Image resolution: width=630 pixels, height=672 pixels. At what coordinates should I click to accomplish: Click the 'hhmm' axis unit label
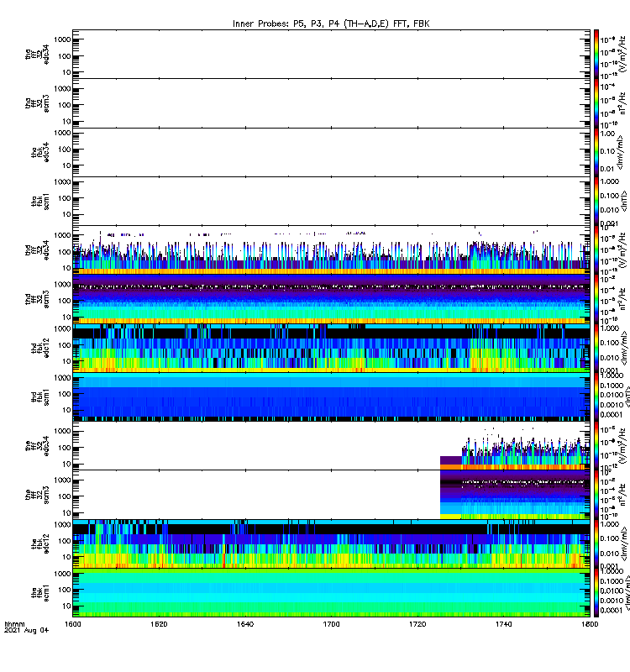(14, 624)
